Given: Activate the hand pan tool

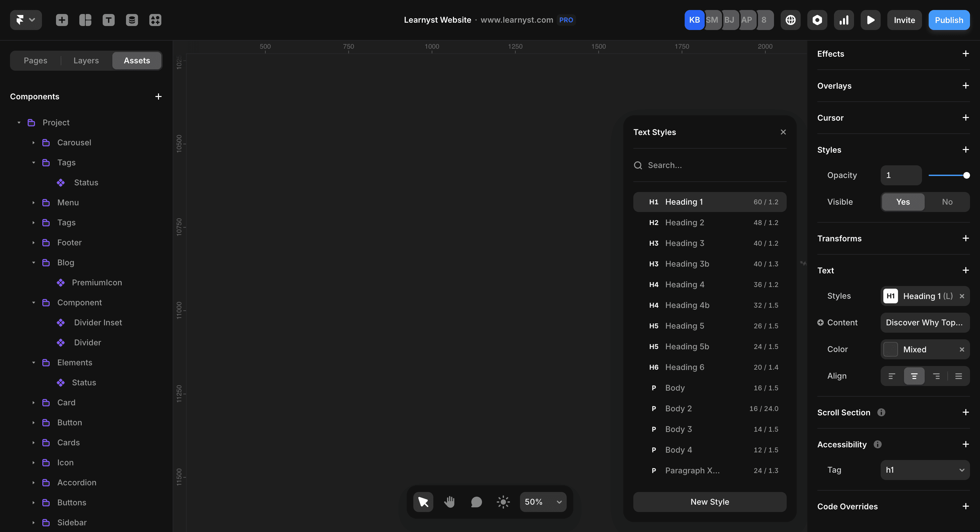Looking at the screenshot, I should 450,502.
